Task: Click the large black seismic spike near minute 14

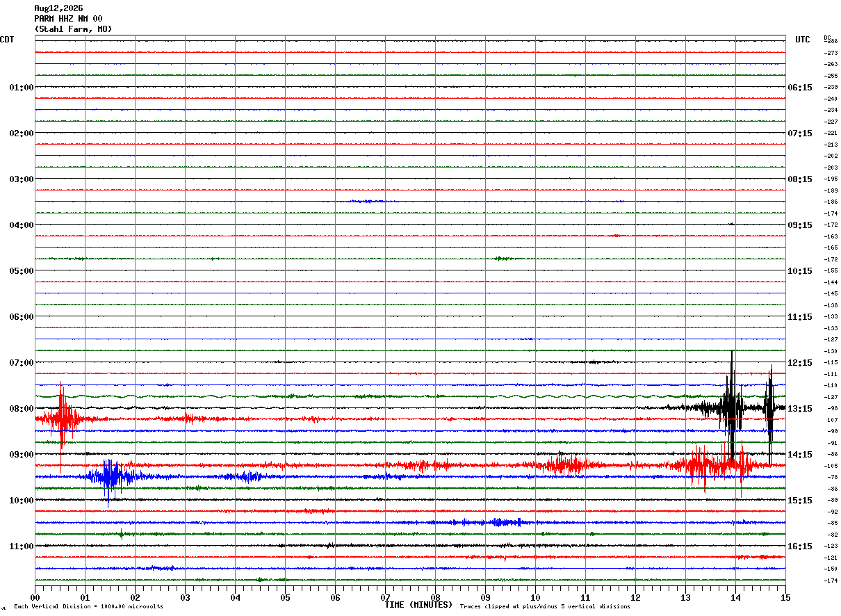Action: coord(731,407)
